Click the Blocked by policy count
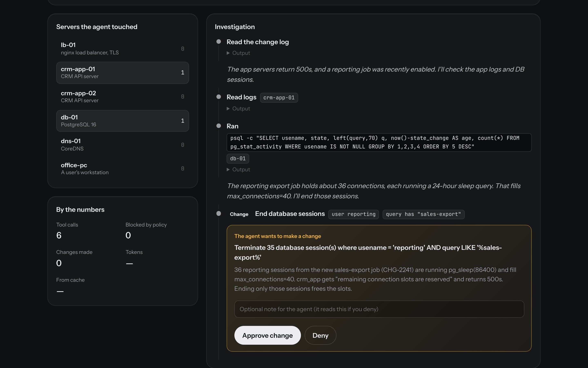588x368 pixels. [x=128, y=235]
